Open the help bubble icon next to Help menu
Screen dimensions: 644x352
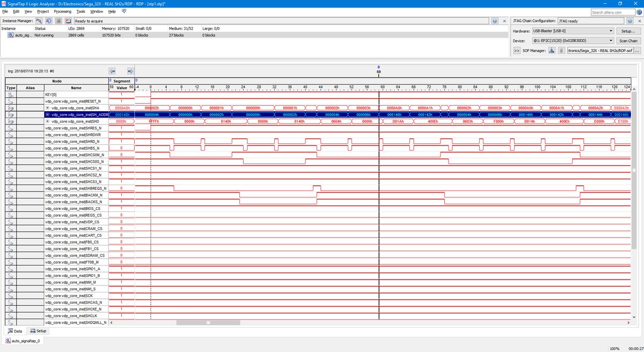point(125,11)
